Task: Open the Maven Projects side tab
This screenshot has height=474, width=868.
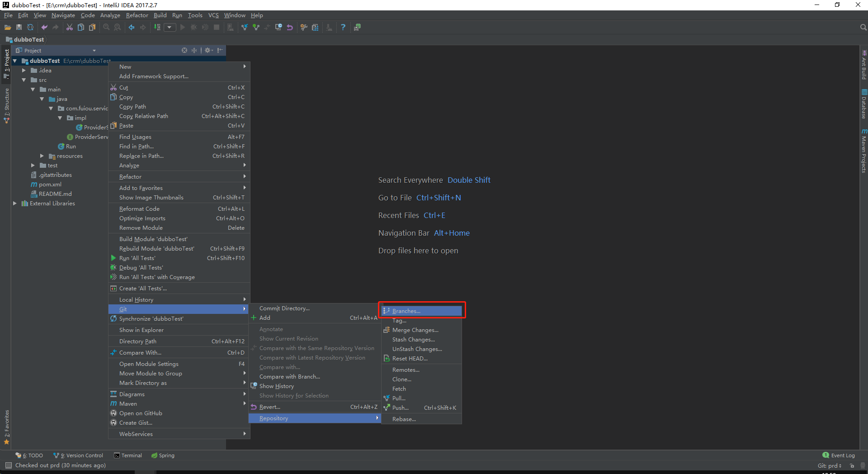Action: pyautogui.click(x=864, y=150)
